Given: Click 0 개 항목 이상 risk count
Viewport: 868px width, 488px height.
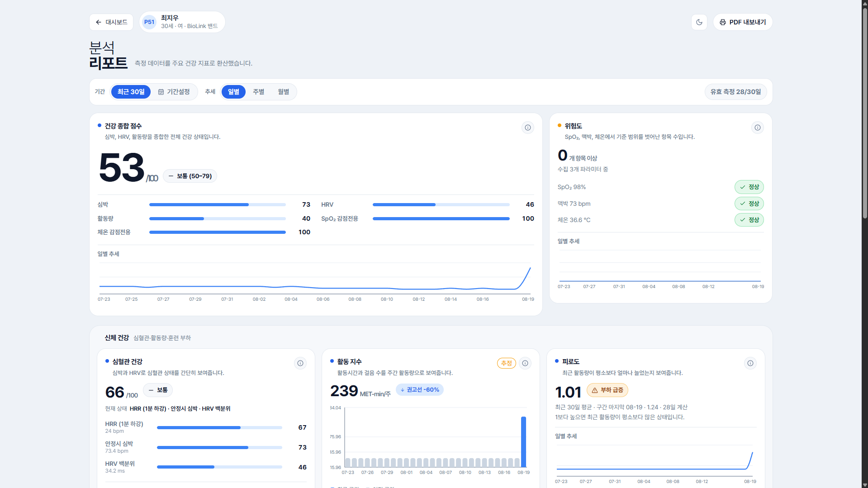Looking at the screenshot, I should 577,156.
